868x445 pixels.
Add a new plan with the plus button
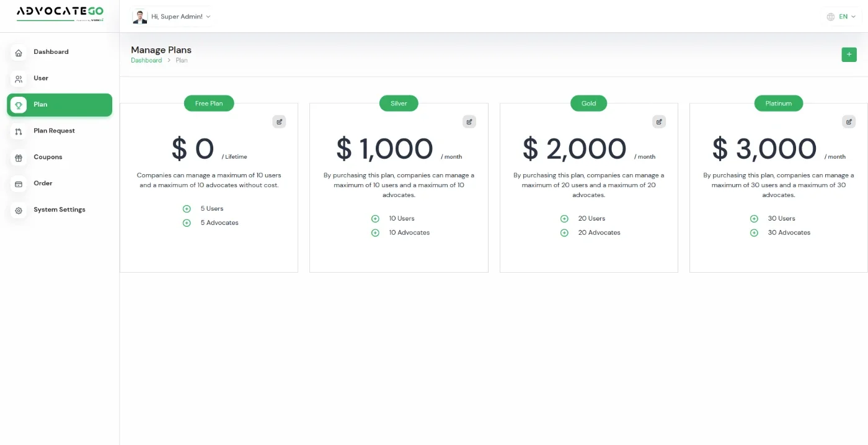849,55
